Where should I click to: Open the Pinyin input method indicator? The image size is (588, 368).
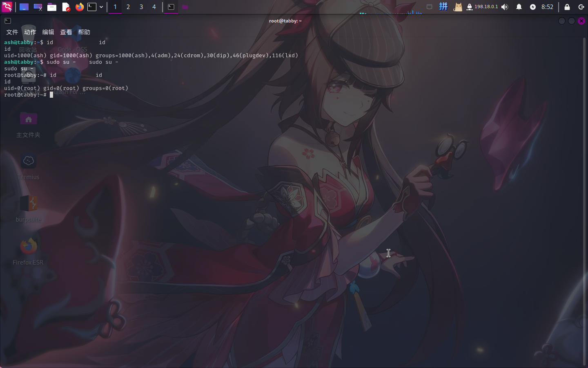coord(443,7)
